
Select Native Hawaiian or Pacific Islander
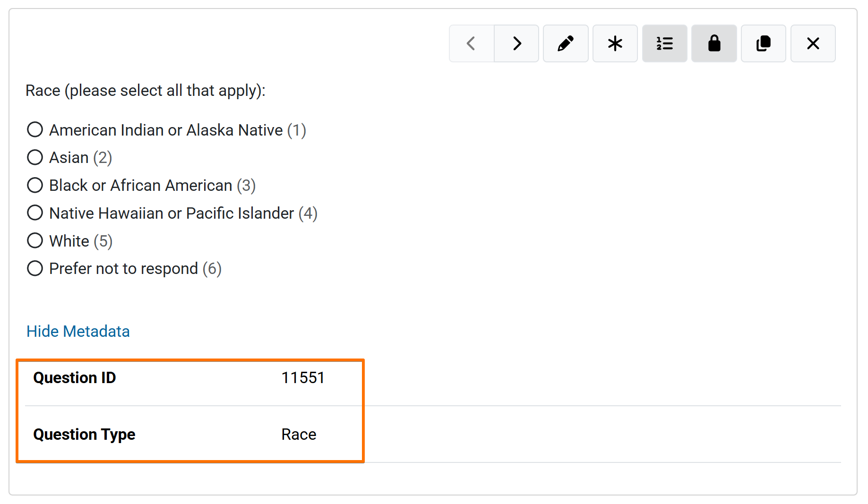[35, 213]
